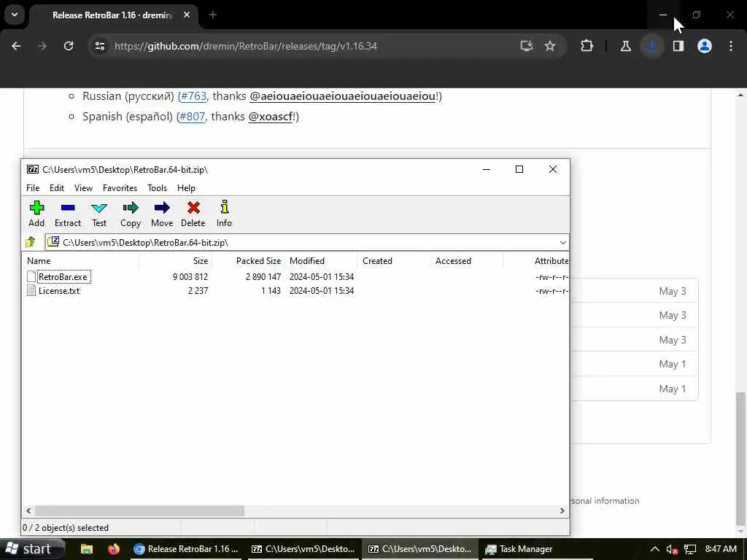The width and height of the screenshot is (747, 560).
Task: Go up one folder level in 7-Zip
Action: (x=31, y=242)
